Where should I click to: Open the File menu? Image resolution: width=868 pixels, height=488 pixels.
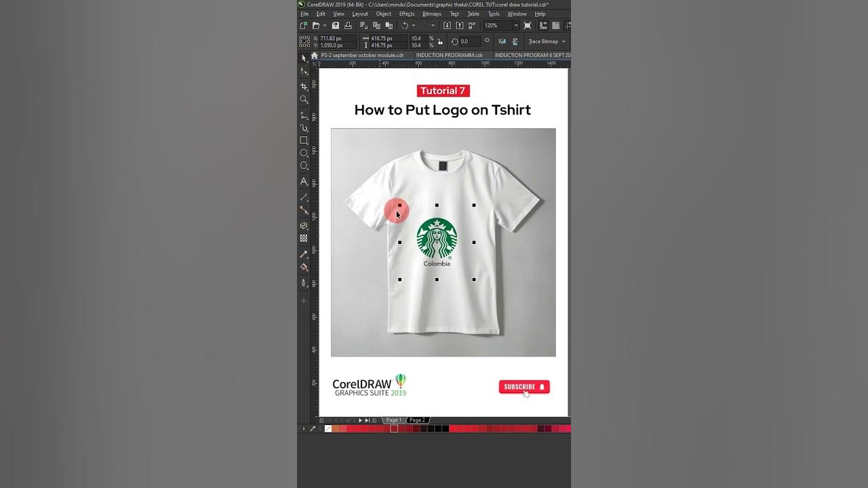click(x=304, y=14)
